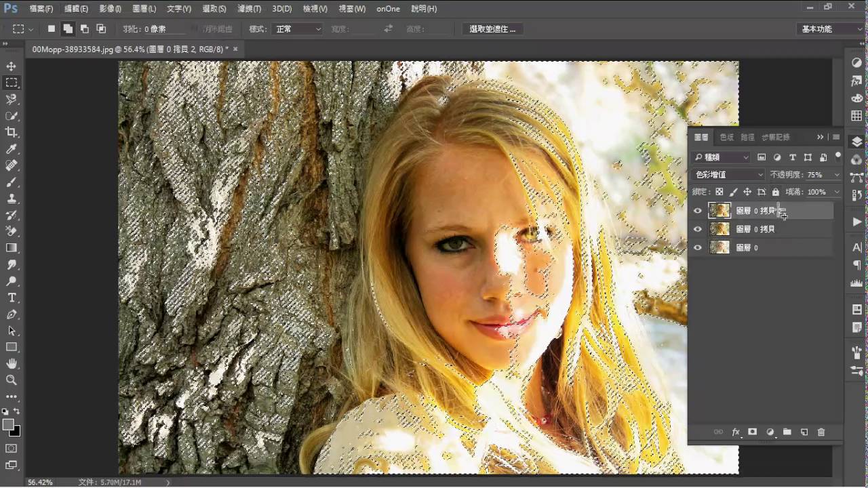Open the Layers panel flyout menu
This screenshot has width=868, height=488.
[836, 137]
